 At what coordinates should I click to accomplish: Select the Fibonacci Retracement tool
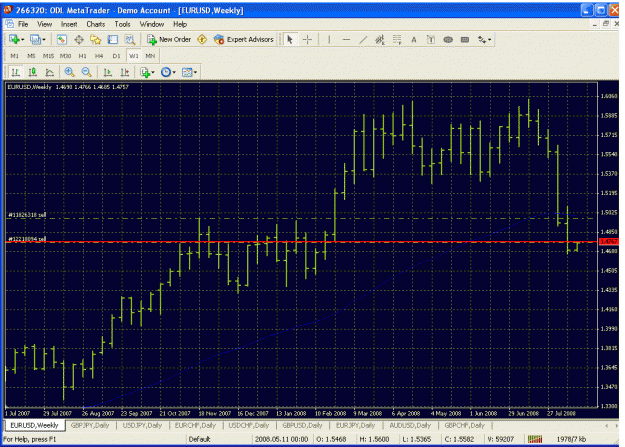click(x=397, y=39)
